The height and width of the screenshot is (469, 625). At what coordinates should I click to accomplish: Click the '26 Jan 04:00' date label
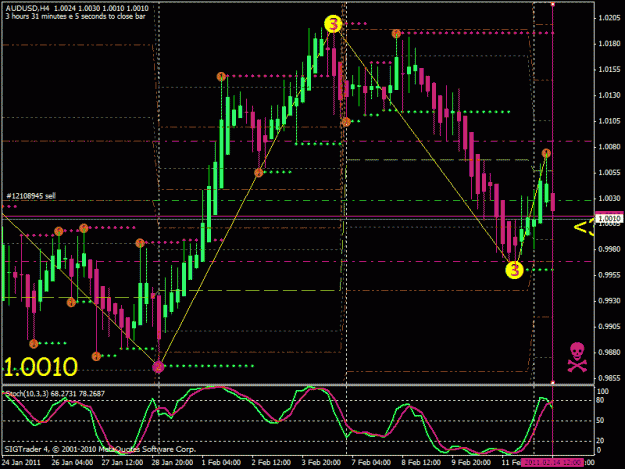click(72, 462)
